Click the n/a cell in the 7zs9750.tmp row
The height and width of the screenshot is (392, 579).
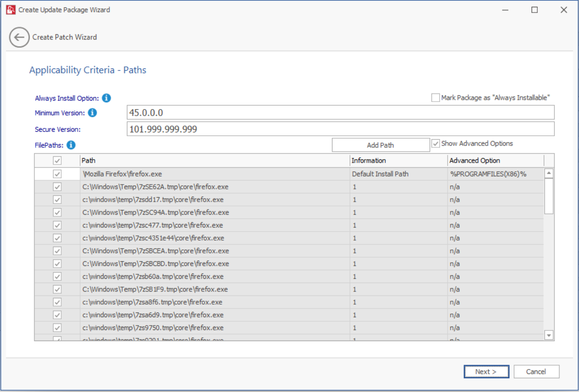coord(496,328)
